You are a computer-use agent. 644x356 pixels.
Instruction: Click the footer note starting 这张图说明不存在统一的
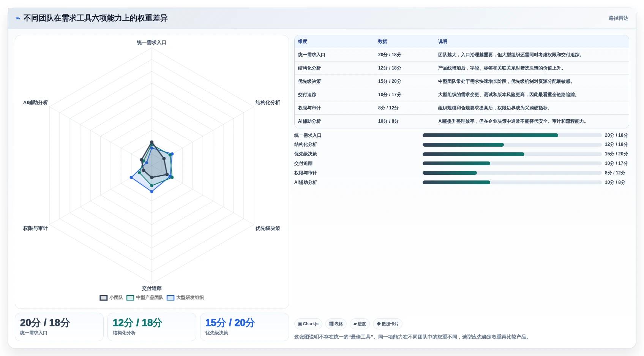[x=412, y=337]
